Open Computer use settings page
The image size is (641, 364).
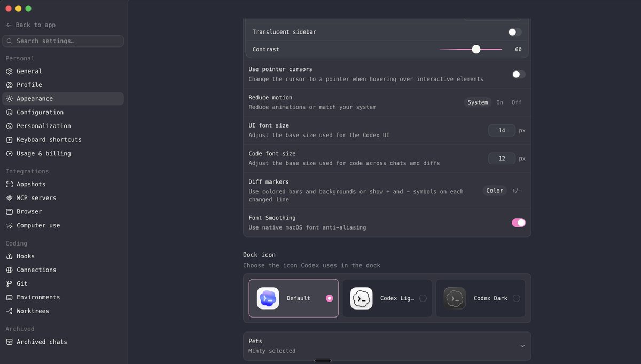click(x=63, y=225)
